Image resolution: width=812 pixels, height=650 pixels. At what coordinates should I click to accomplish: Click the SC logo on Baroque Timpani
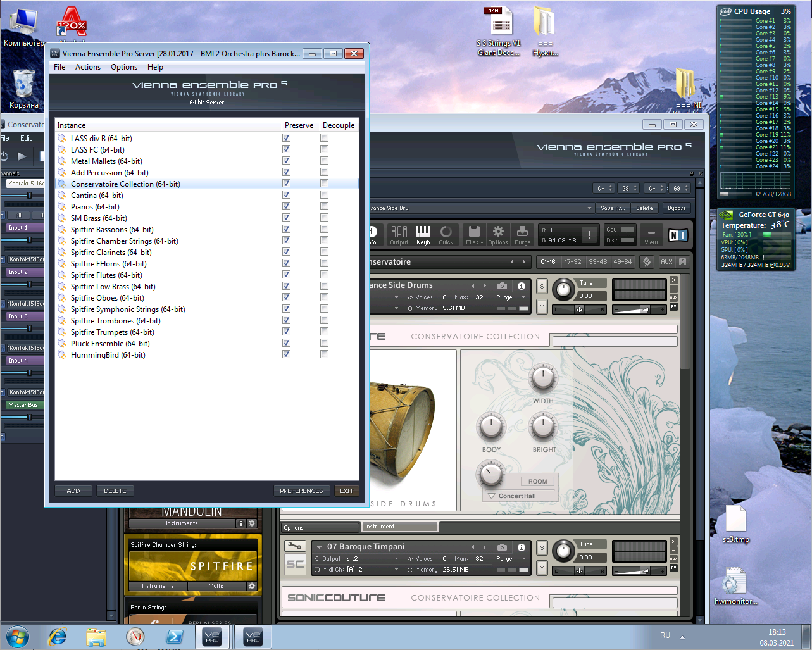[295, 564]
